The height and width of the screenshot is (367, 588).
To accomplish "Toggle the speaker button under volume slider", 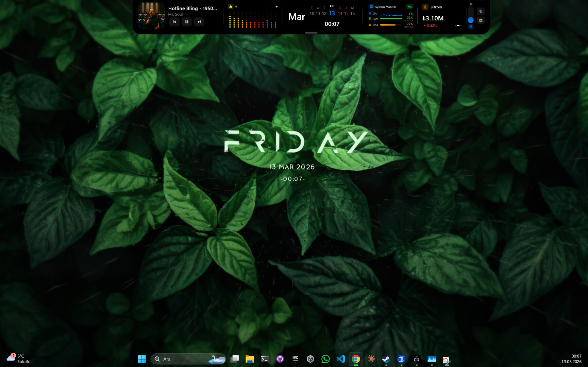I will coord(471,27).
